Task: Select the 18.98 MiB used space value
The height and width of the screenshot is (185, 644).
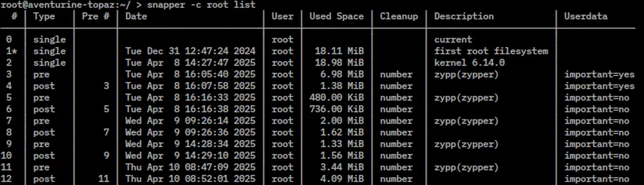Action: (x=339, y=63)
